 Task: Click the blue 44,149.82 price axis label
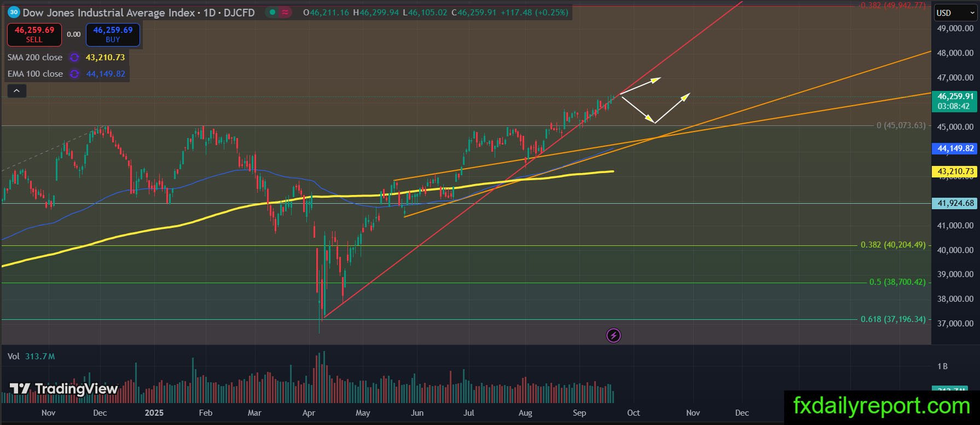point(955,148)
